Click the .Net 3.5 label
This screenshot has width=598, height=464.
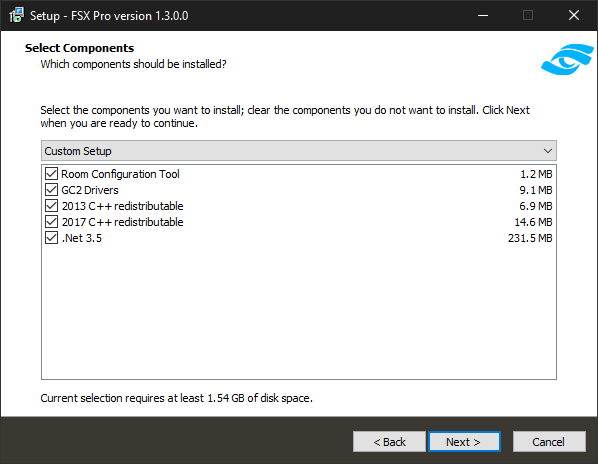coord(82,238)
